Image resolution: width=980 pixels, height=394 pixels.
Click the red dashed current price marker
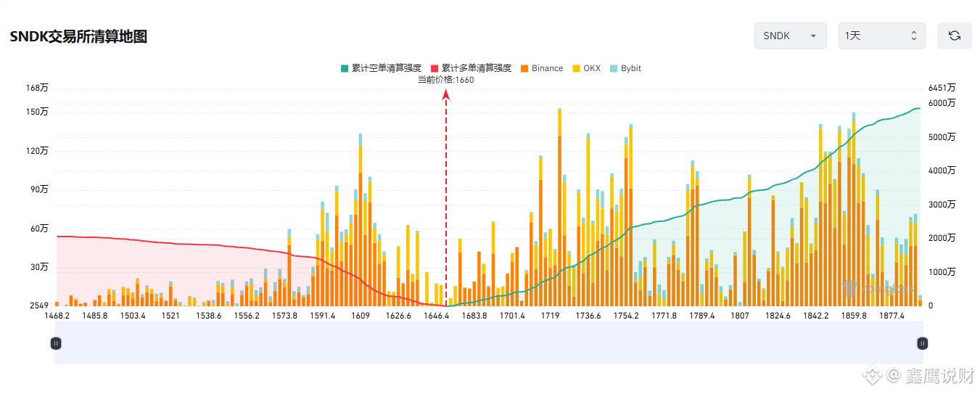(x=446, y=196)
